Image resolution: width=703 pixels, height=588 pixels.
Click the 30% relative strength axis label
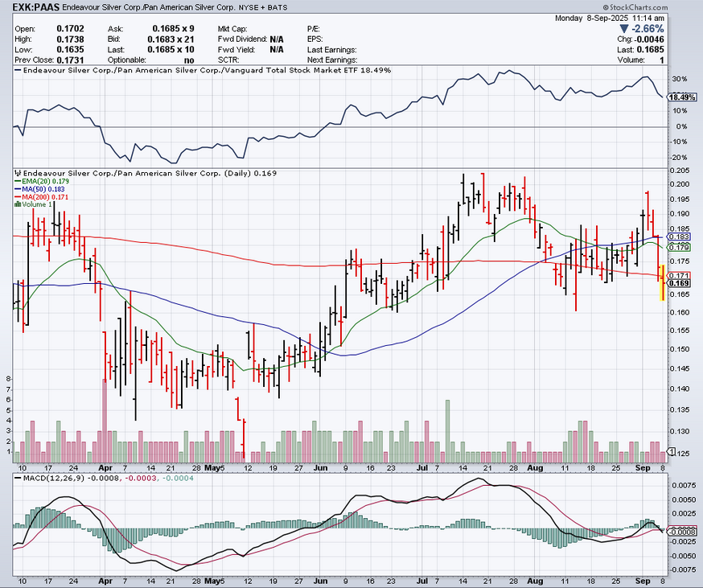point(679,79)
